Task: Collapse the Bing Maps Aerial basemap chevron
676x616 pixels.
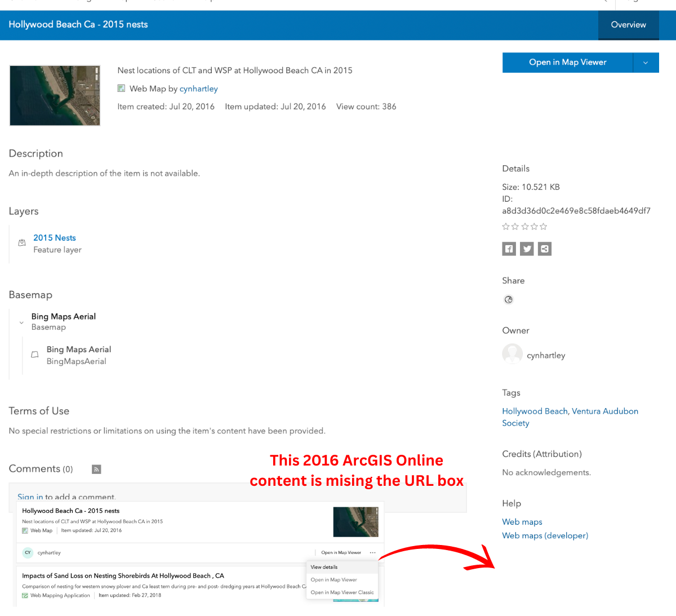Action: pyautogui.click(x=21, y=323)
